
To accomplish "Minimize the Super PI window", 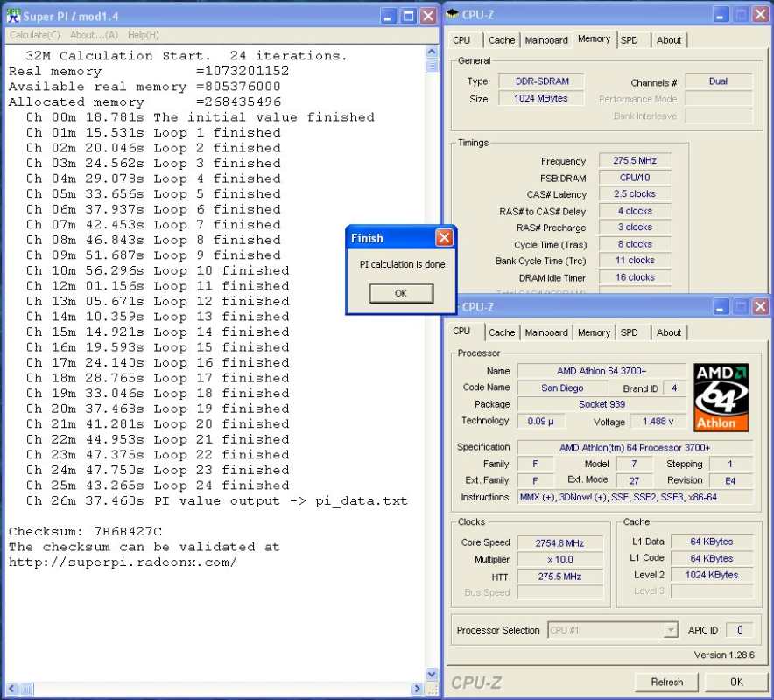I will tap(389, 17).
